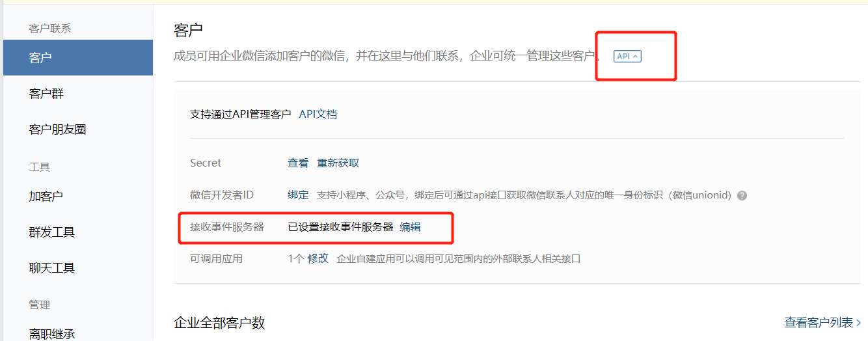Image resolution: width=868 pixels, height=341 pixels.
Task: Click 绑定 for 微信开发者ID
Action: point(298,195)
